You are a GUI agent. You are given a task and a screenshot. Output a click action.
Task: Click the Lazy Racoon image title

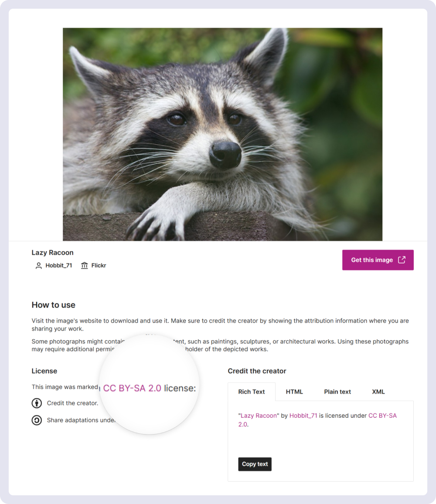tap(52, 253)
